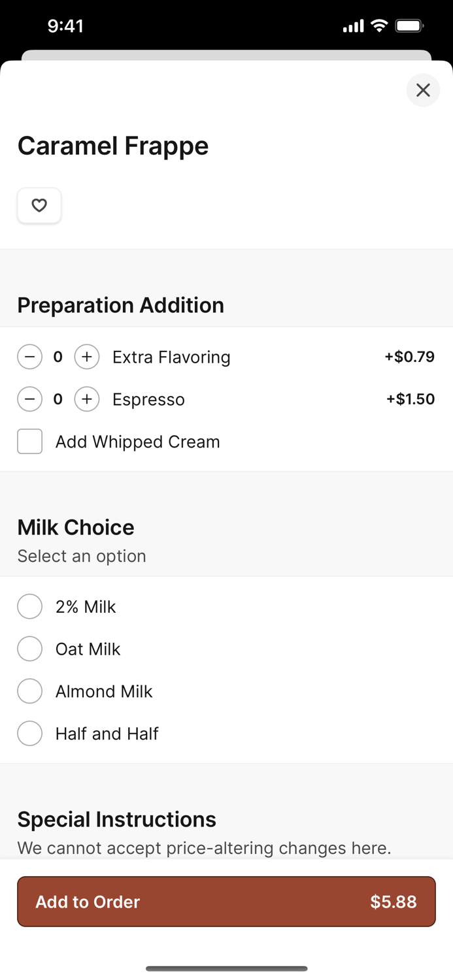The width and height of the screenshot is (453, 980).
Task: Increase Extra Flavoring quantity
Action: (87, 357)
